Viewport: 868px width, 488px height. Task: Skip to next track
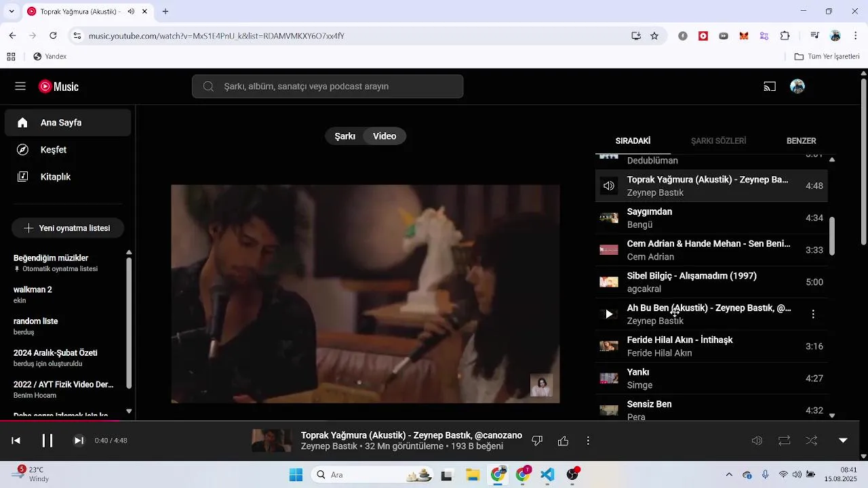[79, 441]
